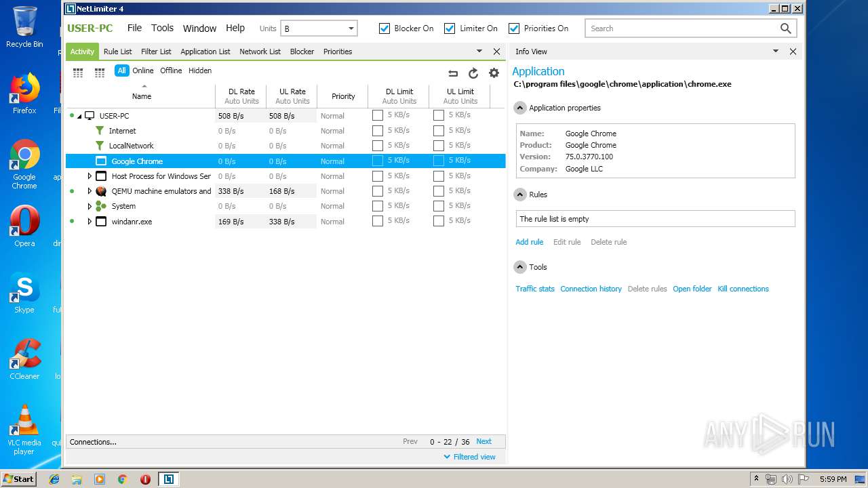The height and width of the screenshot is (488, 868).
Task: Click the large grid view icon
Action: 100,73
